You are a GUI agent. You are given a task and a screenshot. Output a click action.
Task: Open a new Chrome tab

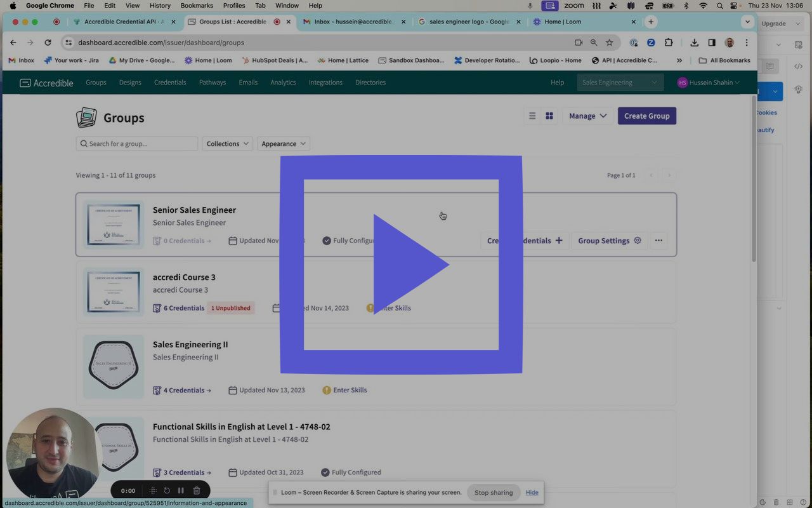(x=651, y=22)
